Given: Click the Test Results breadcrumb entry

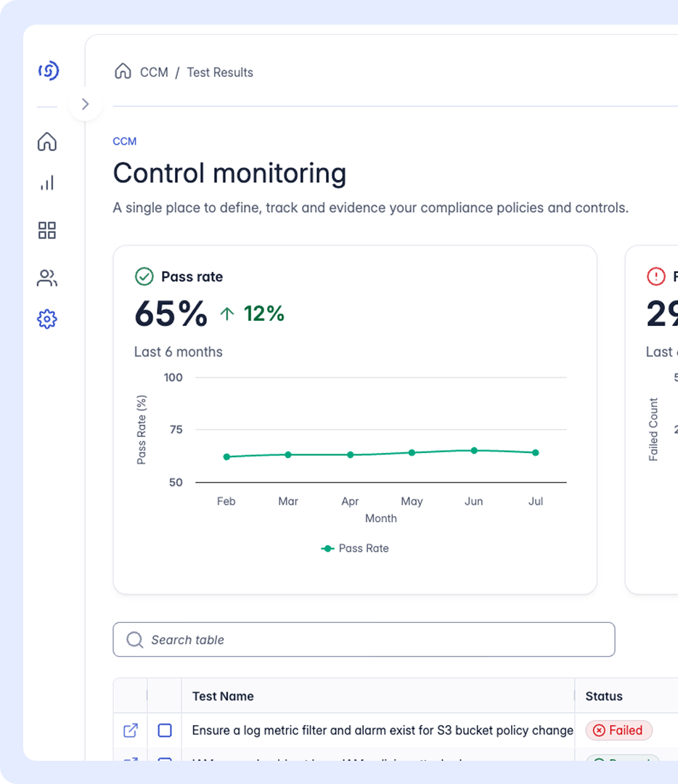Looking at the screenshot, I should 219,72.
